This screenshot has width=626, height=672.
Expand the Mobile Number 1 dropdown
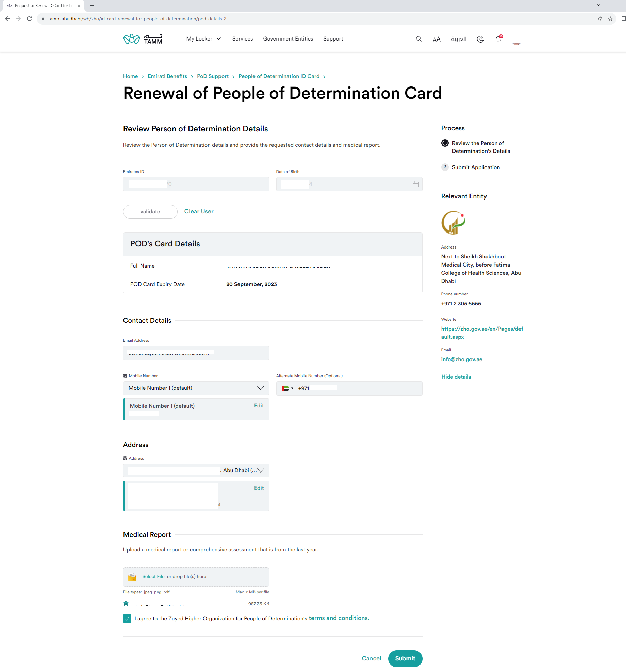click(x=196, y=388)
